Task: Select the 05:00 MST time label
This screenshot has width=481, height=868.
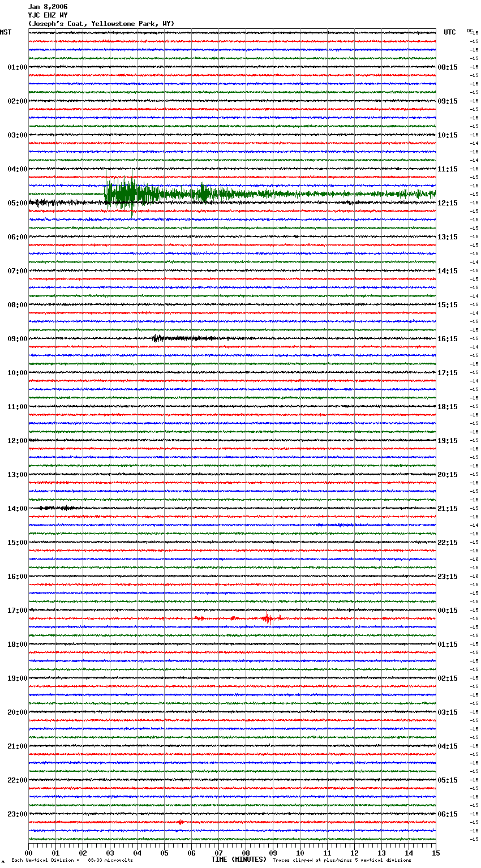Action: (x=17, y=203)
